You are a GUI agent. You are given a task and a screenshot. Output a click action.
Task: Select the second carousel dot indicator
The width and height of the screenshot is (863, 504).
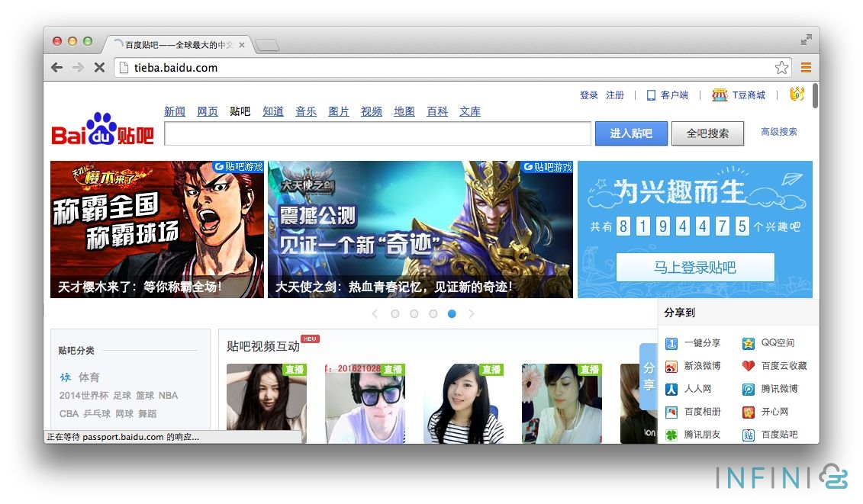tap(414, 313)
